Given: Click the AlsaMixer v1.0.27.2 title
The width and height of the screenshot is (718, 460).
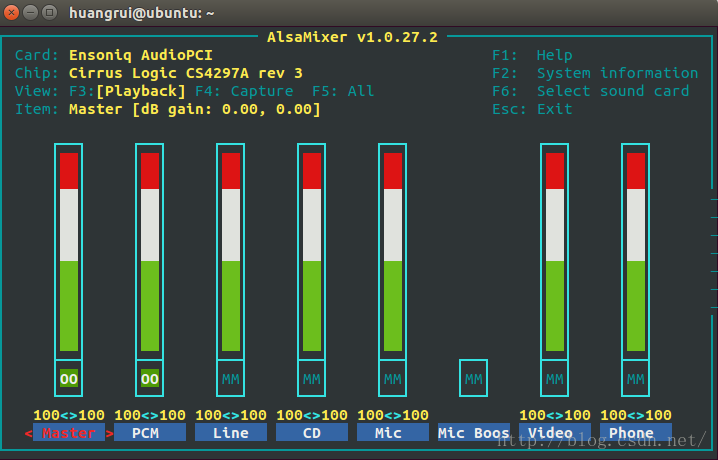Looking at the screenshot, I should (x=352, y=37).
